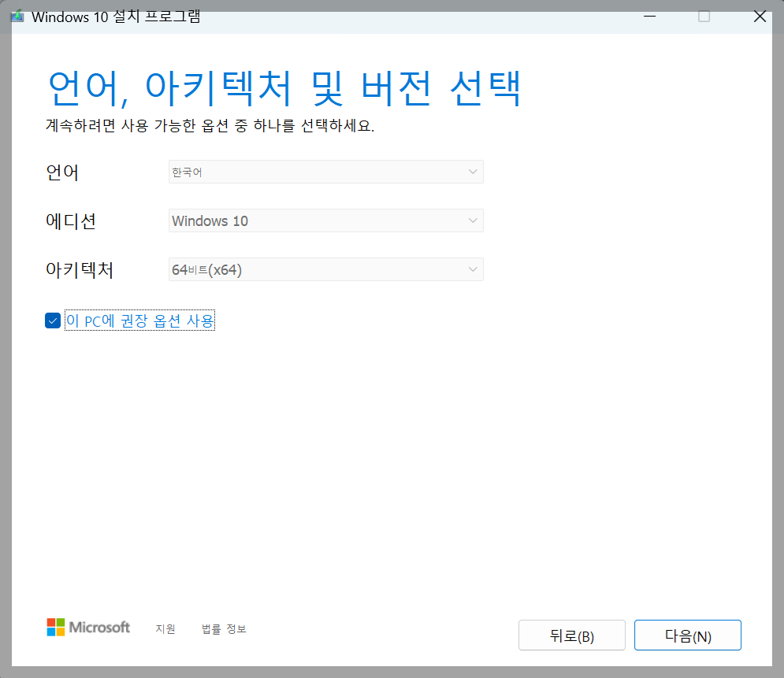The width and height of the screenshot is (784, 678).
Task: Click the Microsoft logo
Action: (x=88, y=627)
